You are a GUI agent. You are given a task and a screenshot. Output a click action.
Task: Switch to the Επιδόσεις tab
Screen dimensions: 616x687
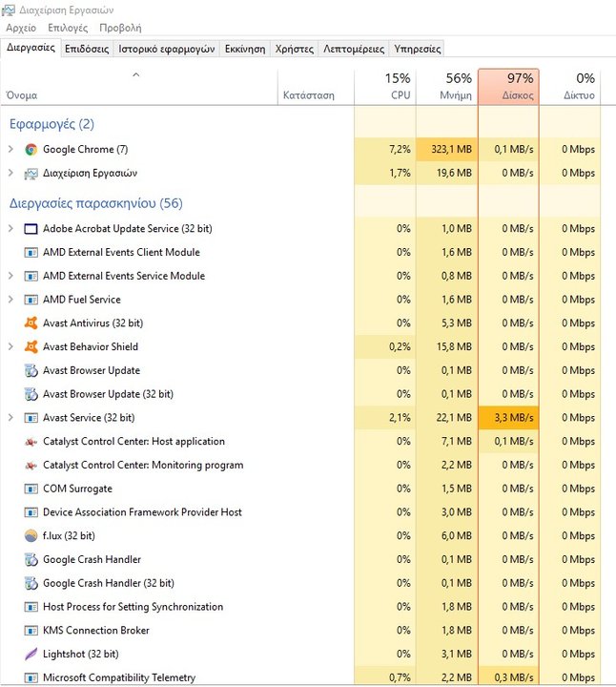[87, 49]
